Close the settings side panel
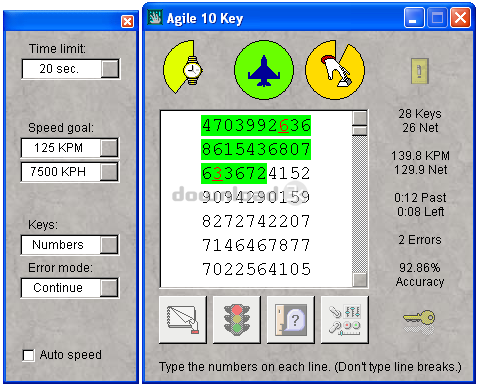This screenshot has width=480, height=387. pyautogui.click(x=127, y=22)
